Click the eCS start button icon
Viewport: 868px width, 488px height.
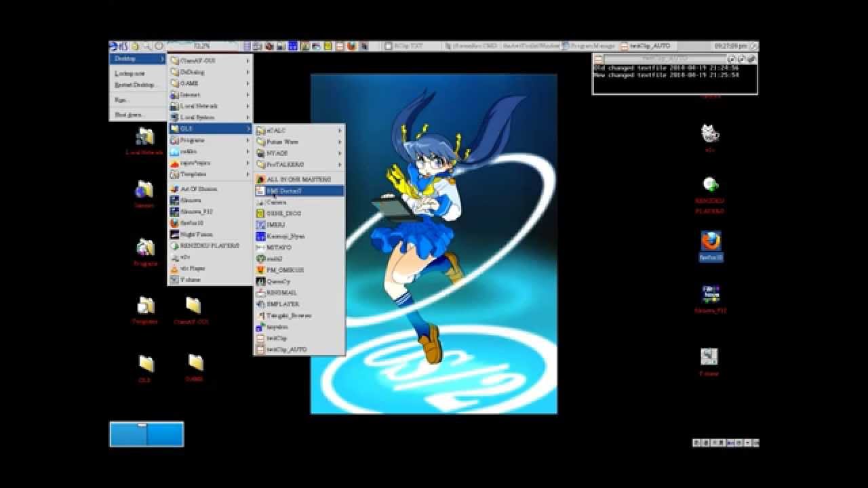pos(119,46)
